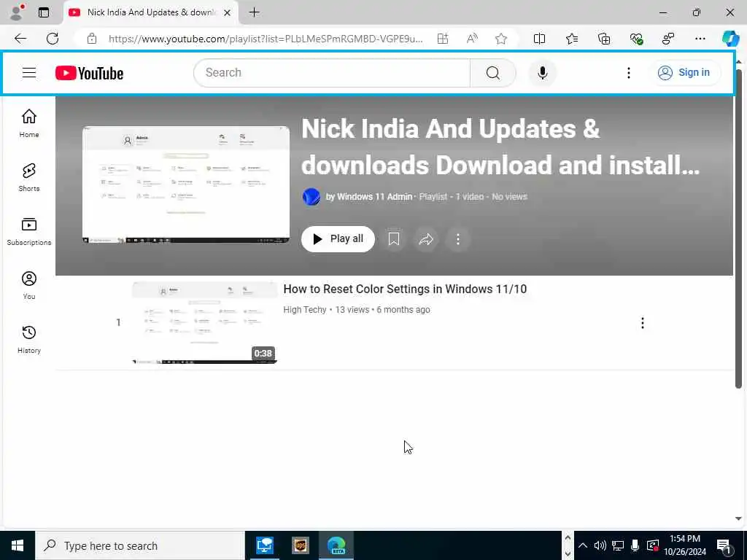This screenshot has width=747, height=560.
Task: Click the browser address bar URL
Action: pos(266,39)
